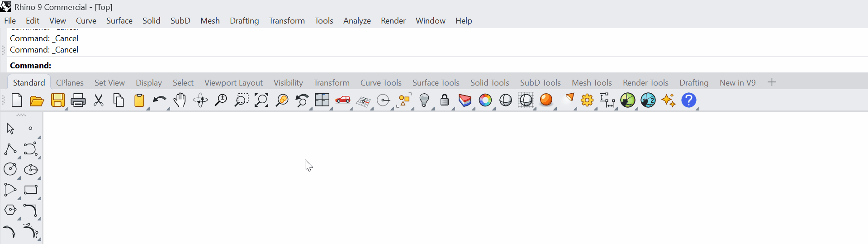
Task: Click the Undo arrow icon
Action: (159, 100)
